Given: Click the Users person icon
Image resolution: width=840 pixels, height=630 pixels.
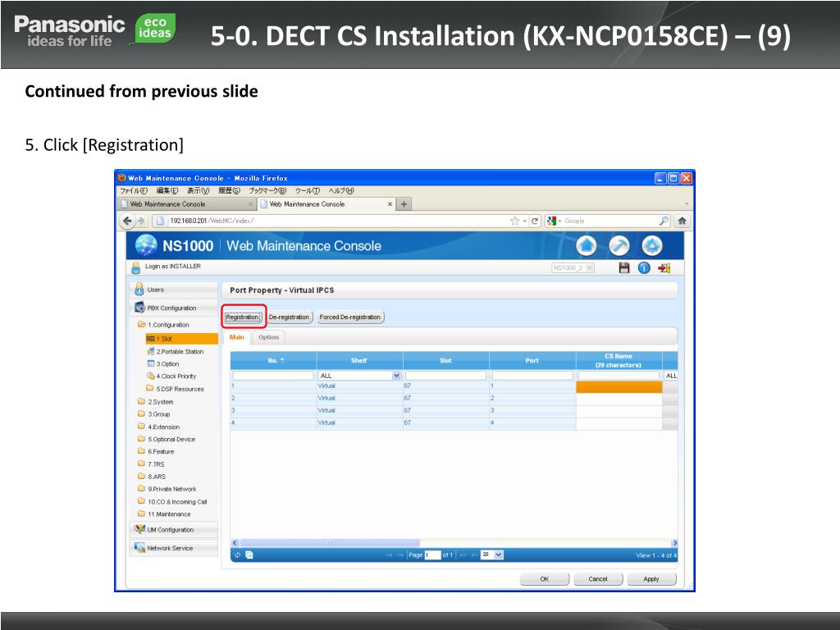Looking at the screenshot, I should pos(139,290).
